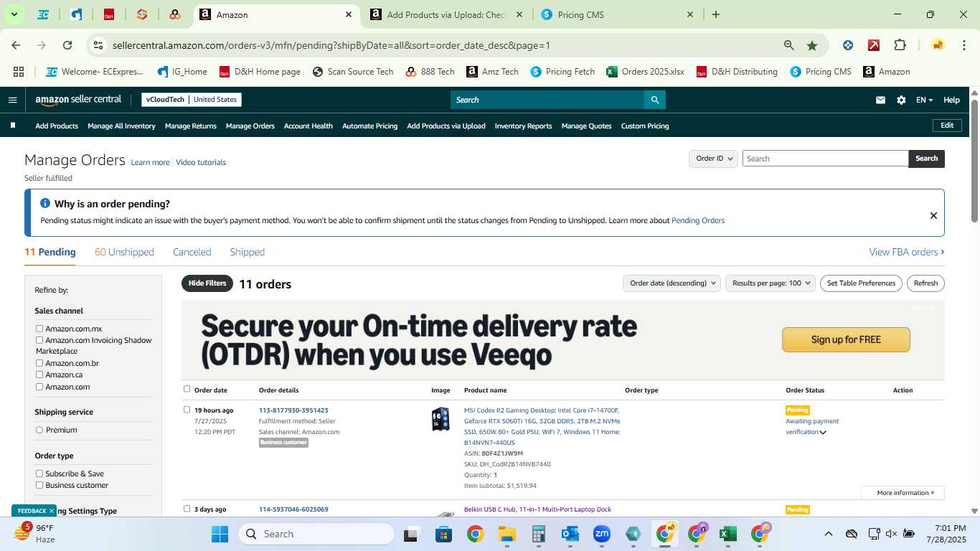Open Calculator from the taskbar
The image size is (980, 551).
(538, 534)
